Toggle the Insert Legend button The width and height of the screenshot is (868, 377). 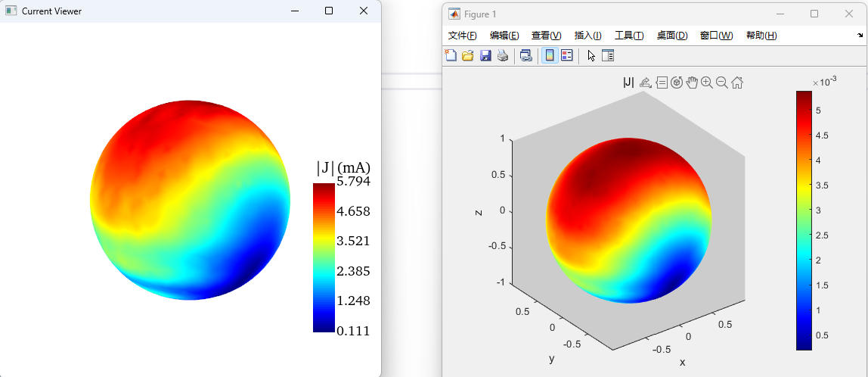566,55
